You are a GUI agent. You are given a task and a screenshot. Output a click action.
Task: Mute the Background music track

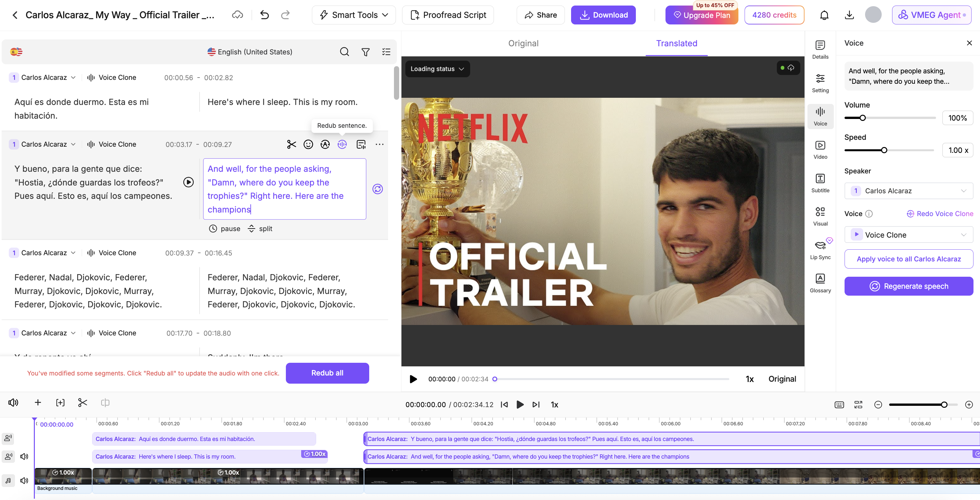pyautogui.click(x=24, y=480)
